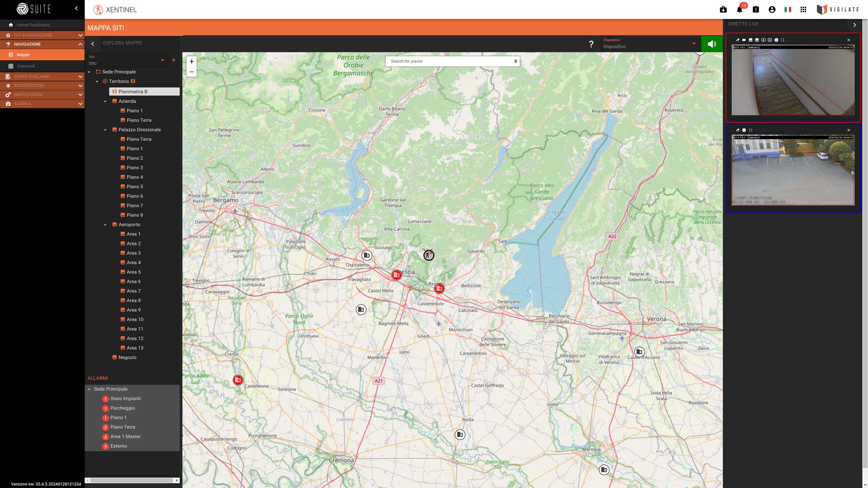
Task: Open the Esterno alarm entry
Action: point(118,446)
